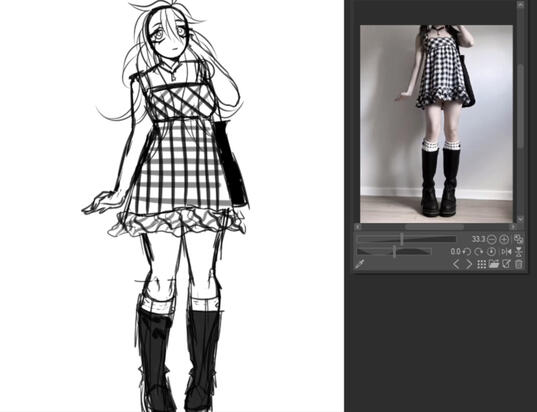
Task: Click the edit-image pencil icon in Sub View
Action: (507, 264)
